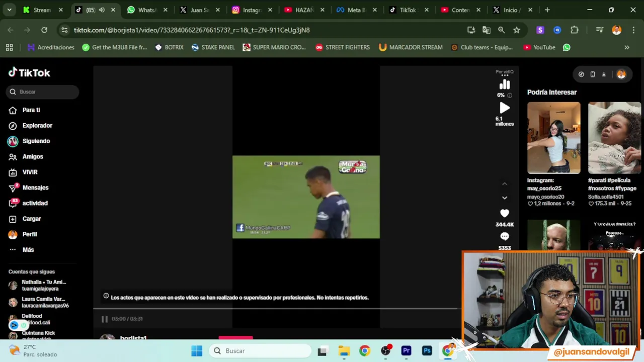View site information icon in address bar
Viewport: 644px width, 362px height.
(64, 30)
